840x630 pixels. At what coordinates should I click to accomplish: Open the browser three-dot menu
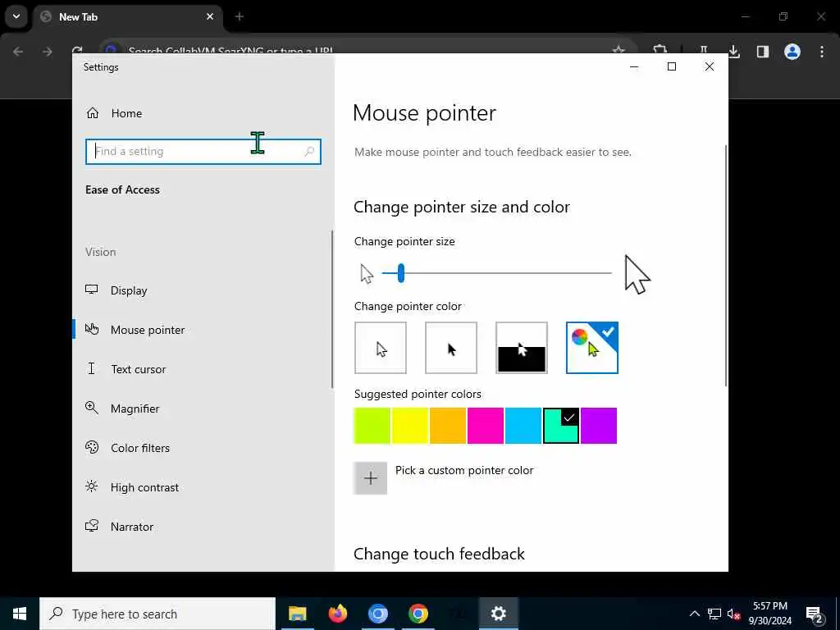[822, 52]
